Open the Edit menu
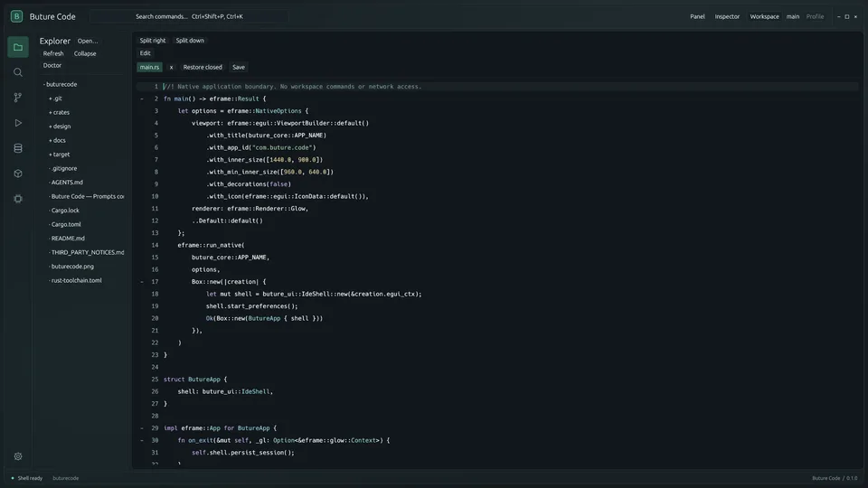 pos(145,53)
